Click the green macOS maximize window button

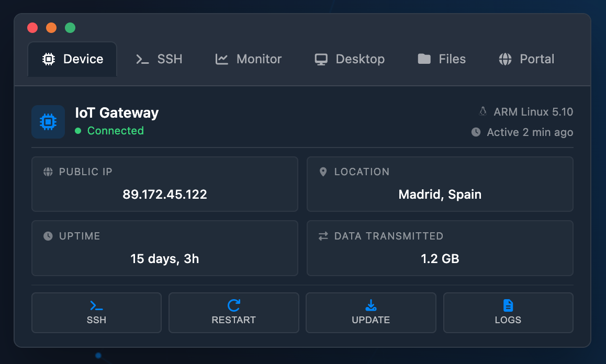[x=70, y=28]
